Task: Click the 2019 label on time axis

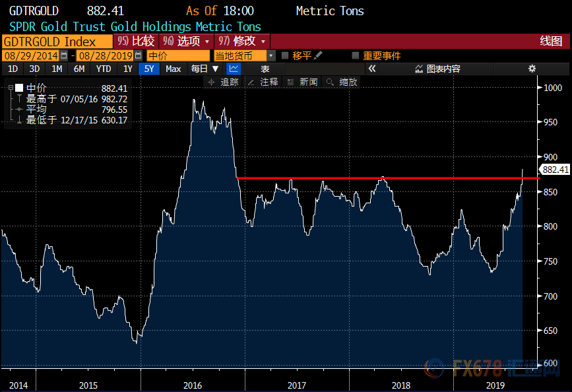Action: pyautogui.click(x=495, y=385)
